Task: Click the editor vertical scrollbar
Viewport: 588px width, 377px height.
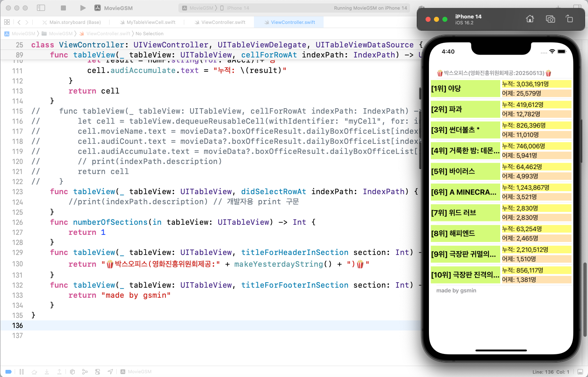Action: tap(585, 300)
